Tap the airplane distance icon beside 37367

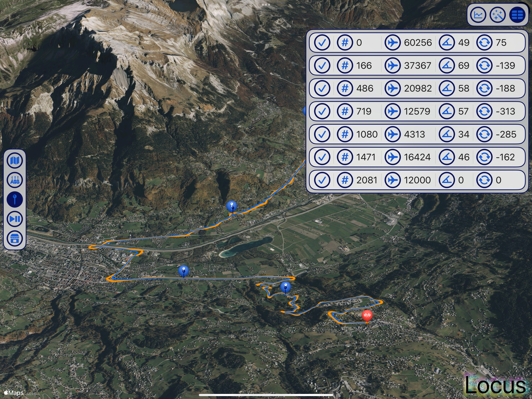point(393,65)
